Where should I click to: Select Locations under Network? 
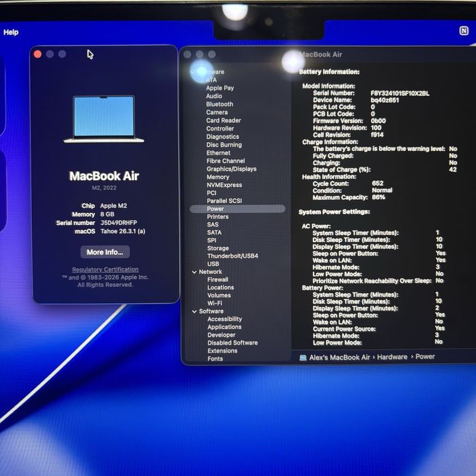221,288
